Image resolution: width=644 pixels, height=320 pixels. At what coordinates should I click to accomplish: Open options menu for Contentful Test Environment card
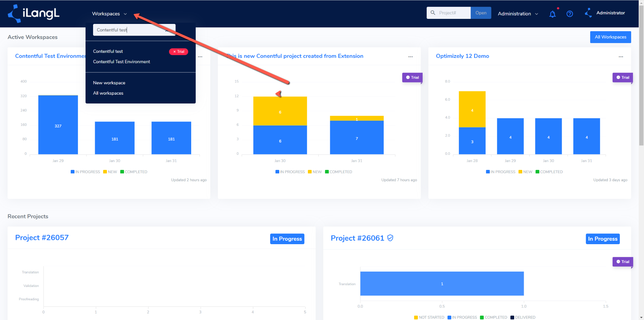coord(200,57)
